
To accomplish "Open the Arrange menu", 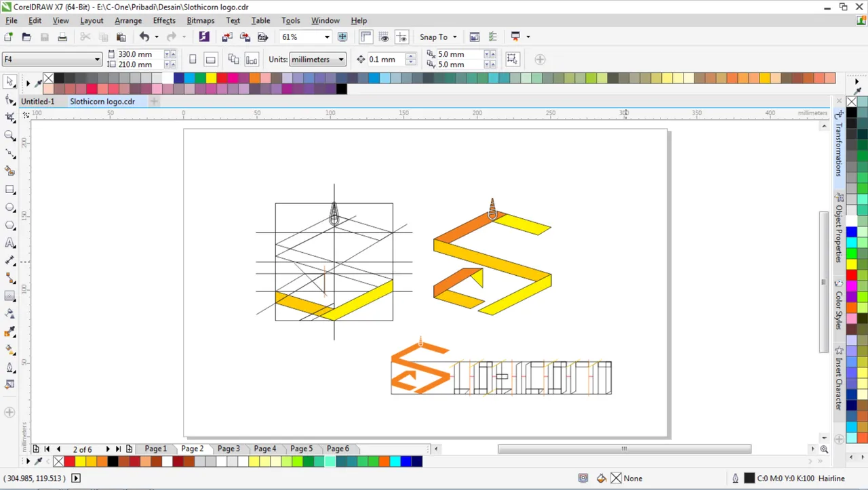I will 128,20.
